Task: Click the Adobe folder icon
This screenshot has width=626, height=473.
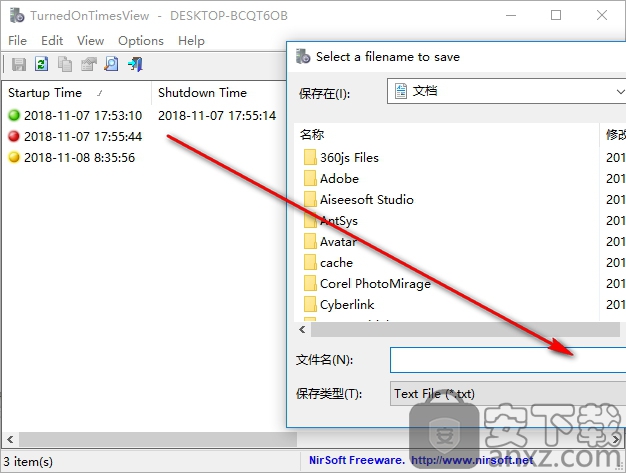Action: [x=310, y=178]
